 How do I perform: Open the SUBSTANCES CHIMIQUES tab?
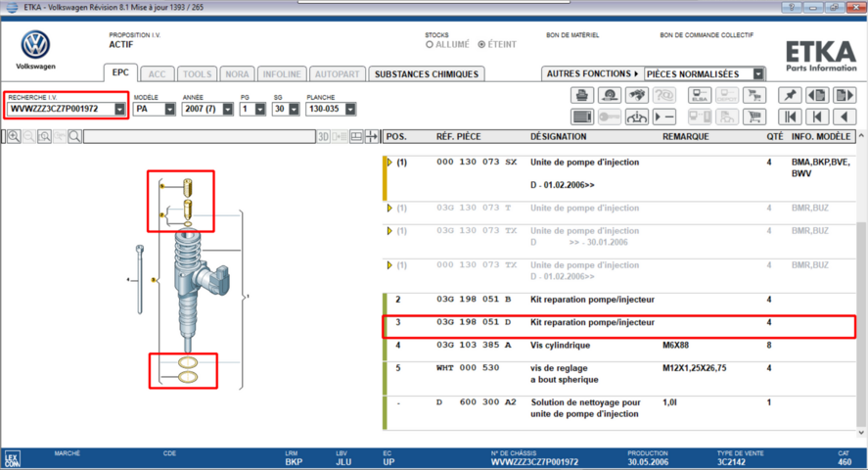click(427, 74)
